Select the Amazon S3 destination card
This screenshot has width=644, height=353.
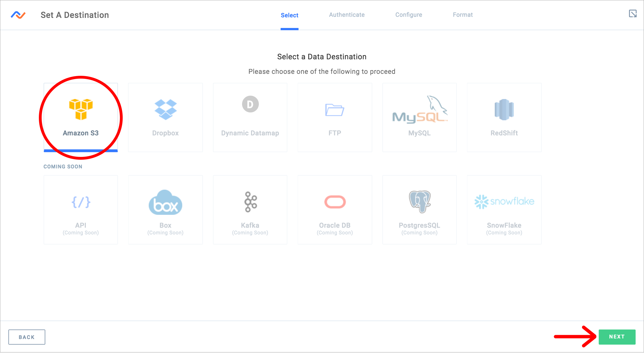(x=81, y=117)
